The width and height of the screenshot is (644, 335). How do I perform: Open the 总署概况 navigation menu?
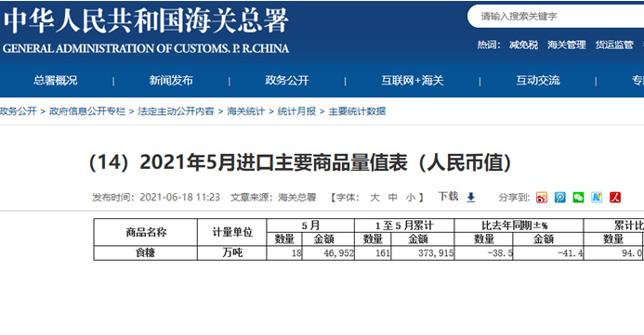[56, 81]
